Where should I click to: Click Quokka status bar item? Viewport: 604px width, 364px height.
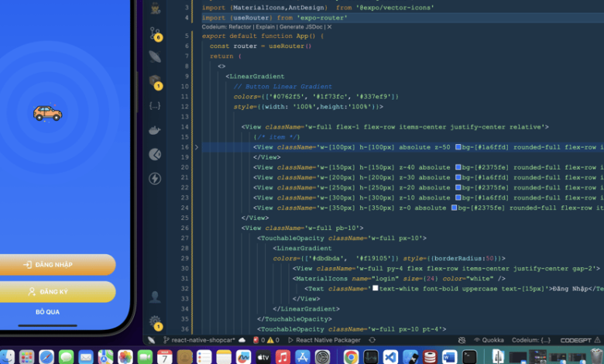pyautogui.click(x=489, y=340)
